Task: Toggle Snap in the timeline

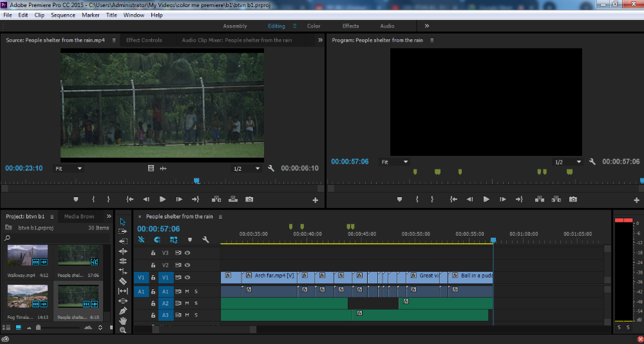Action: (x=157, y=240)
